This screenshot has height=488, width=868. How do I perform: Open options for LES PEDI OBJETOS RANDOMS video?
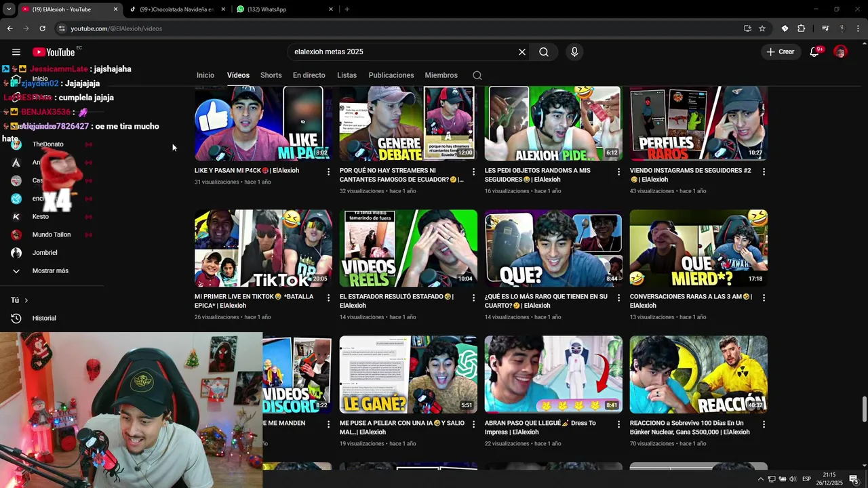click(618, 171)
